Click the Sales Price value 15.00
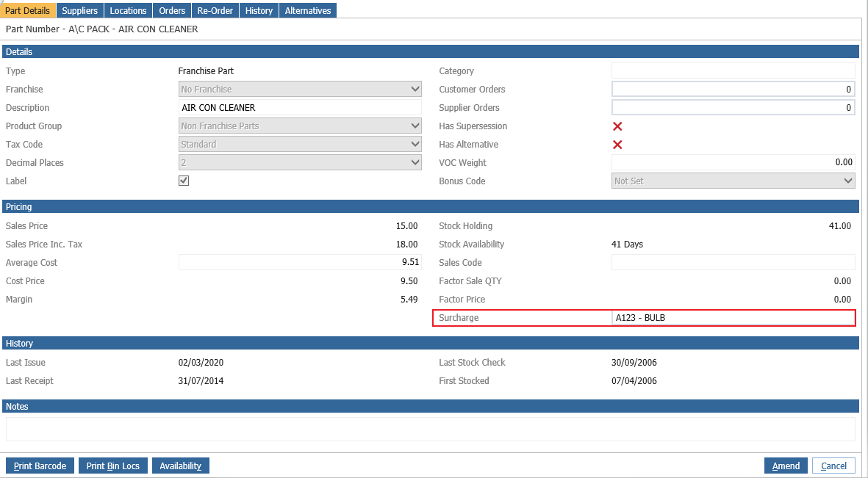The width and height of the screenshot is (868, 478). coord(407,225)
